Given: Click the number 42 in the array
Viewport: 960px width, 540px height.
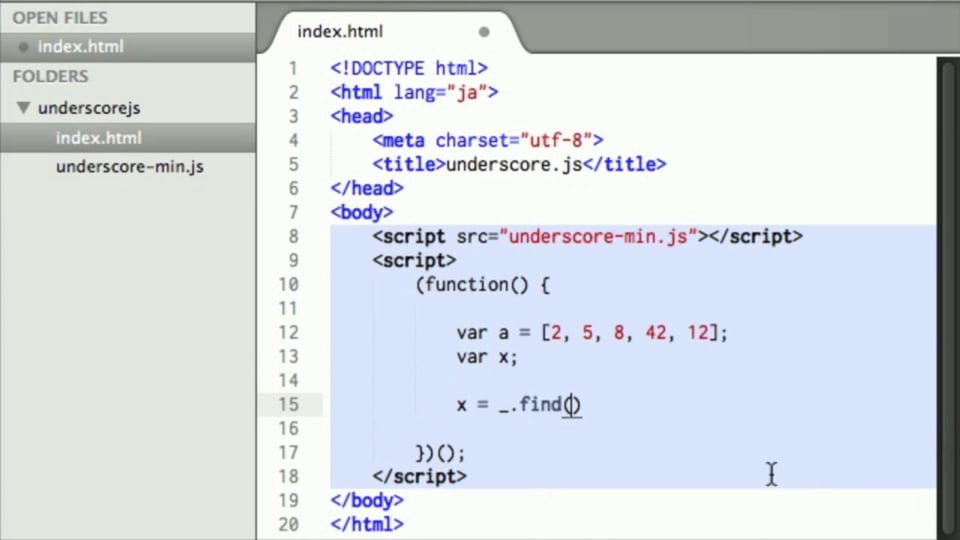Looking at the screenshot, I should (656, 332).
